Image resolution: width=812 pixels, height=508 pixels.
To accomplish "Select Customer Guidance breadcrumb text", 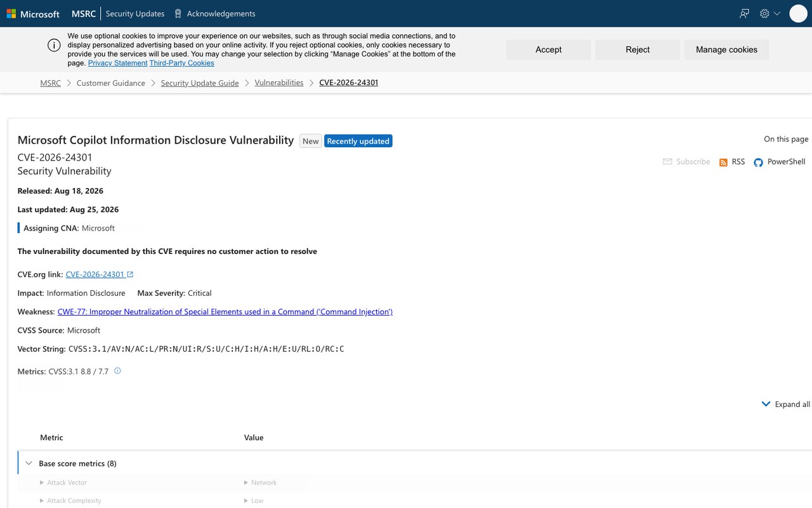I will [x=111, y=83].
